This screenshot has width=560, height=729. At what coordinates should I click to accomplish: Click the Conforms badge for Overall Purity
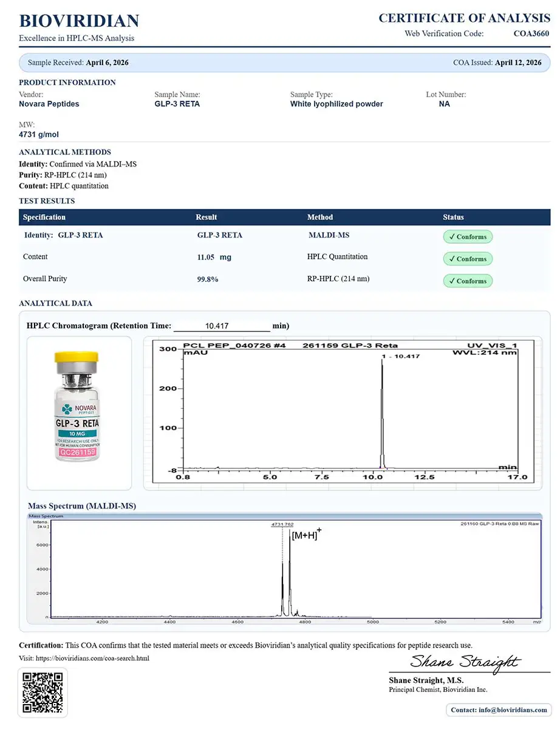coord(468,281)
